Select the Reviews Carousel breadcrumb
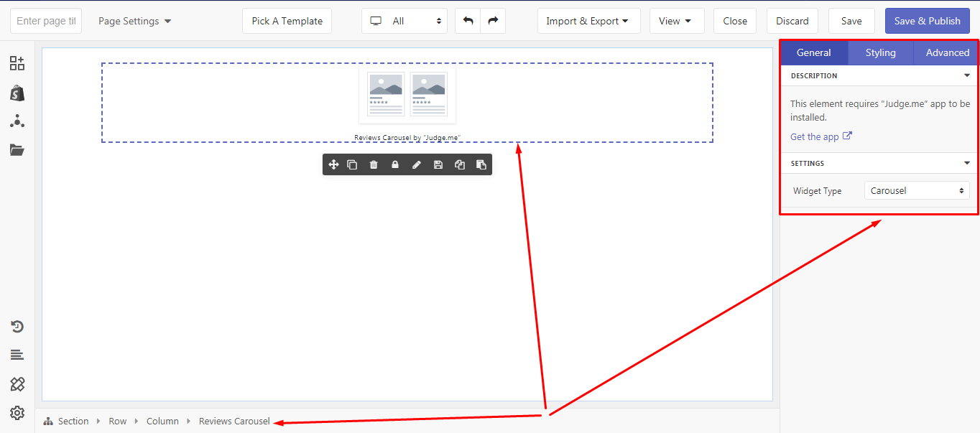This screenshot has width=980, height=433. (234, 422)
